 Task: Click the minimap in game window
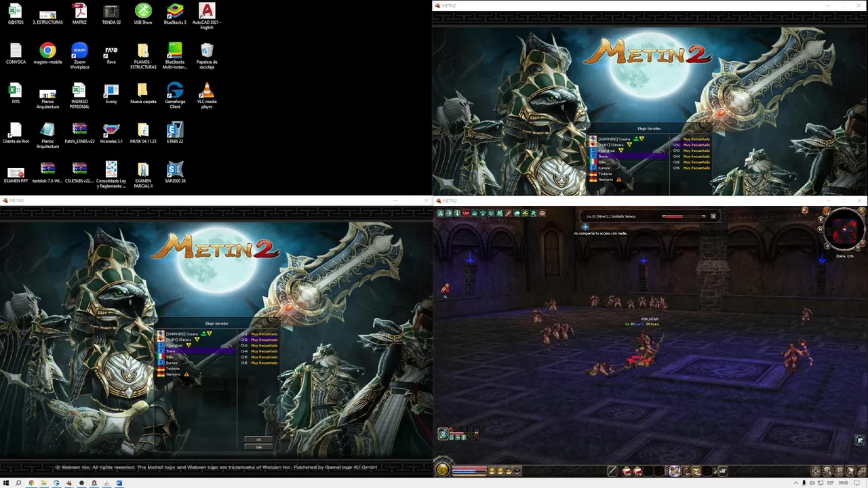pyautogui.click(x=845, y=230)
